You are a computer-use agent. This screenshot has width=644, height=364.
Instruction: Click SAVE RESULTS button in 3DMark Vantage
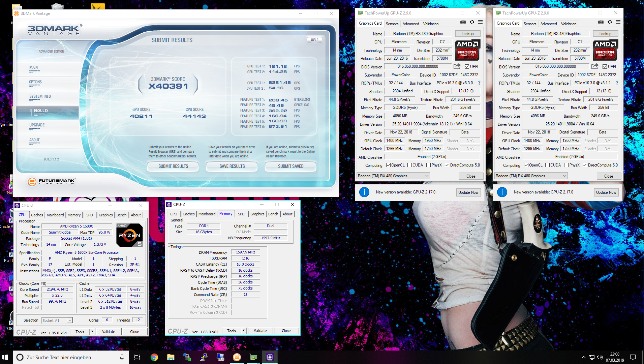pyautogui.click(x=232, y=166)
